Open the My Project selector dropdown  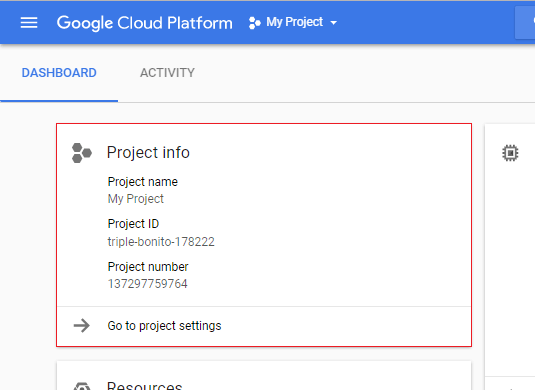click(x=293, y=23)
